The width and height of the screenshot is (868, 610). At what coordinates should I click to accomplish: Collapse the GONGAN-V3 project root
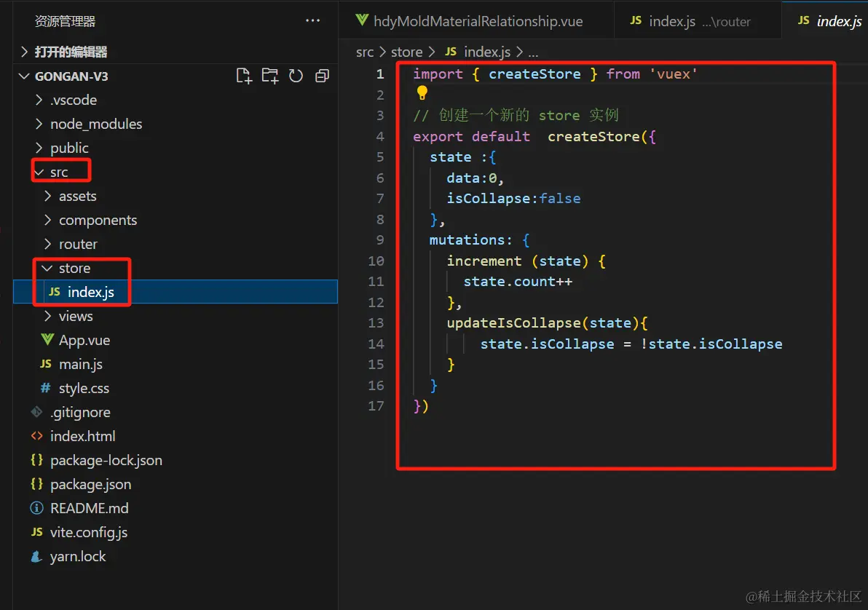24,76
